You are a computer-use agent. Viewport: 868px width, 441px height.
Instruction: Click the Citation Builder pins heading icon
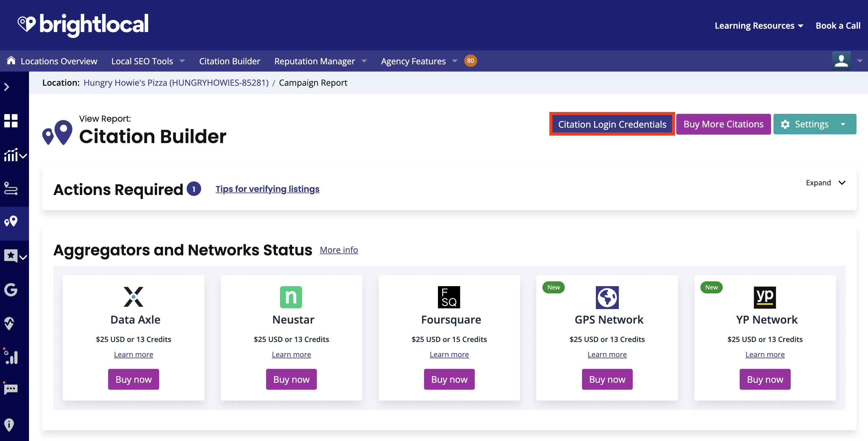pos(57,133)
